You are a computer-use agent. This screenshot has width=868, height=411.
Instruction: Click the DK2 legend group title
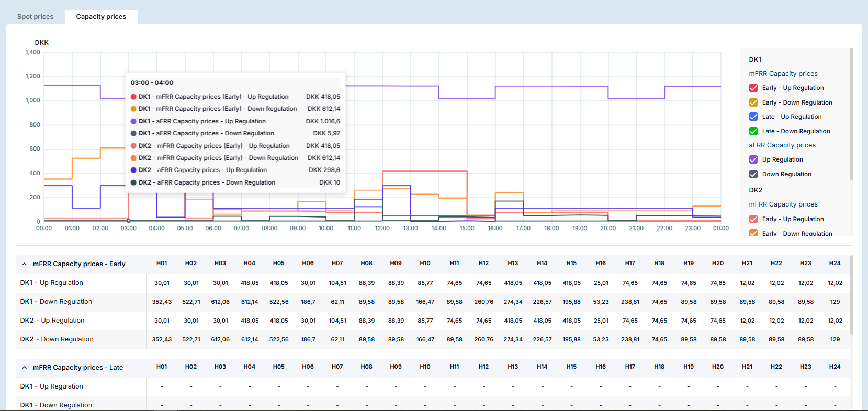point(756,190)
